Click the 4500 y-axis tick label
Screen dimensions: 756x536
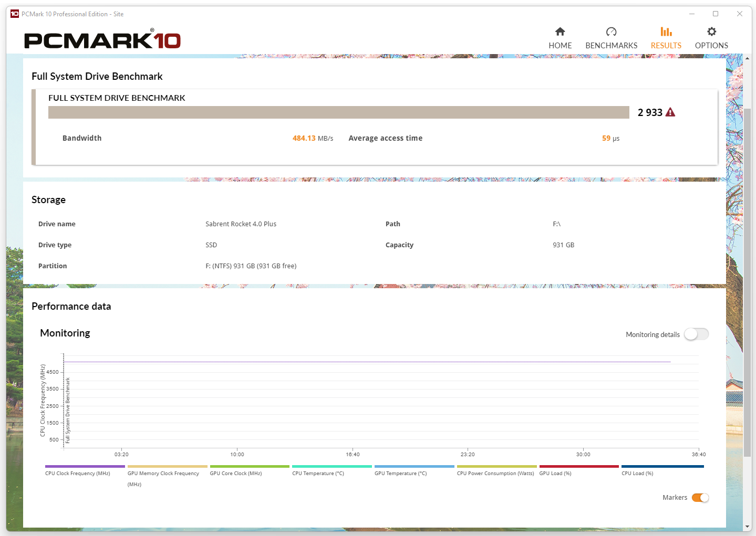(x=53, y=372)
